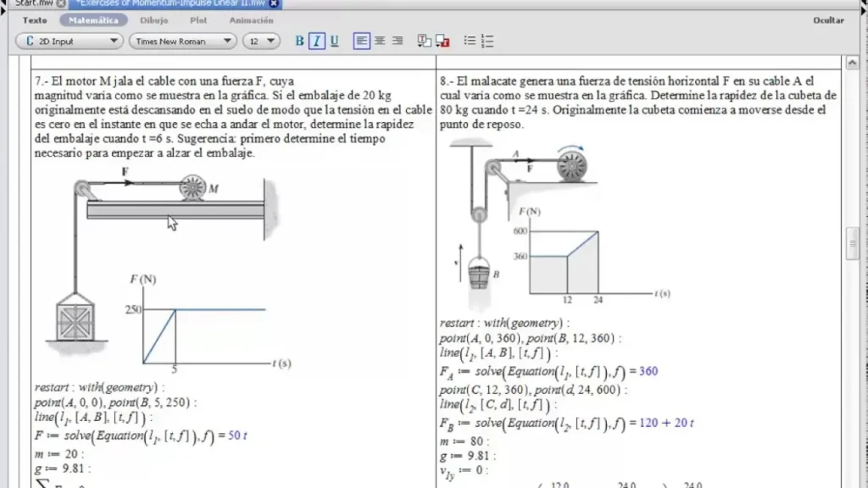This screenshot has height=488, width=868.
Task: Close the Start.mw tab
Action: point(61,3)
